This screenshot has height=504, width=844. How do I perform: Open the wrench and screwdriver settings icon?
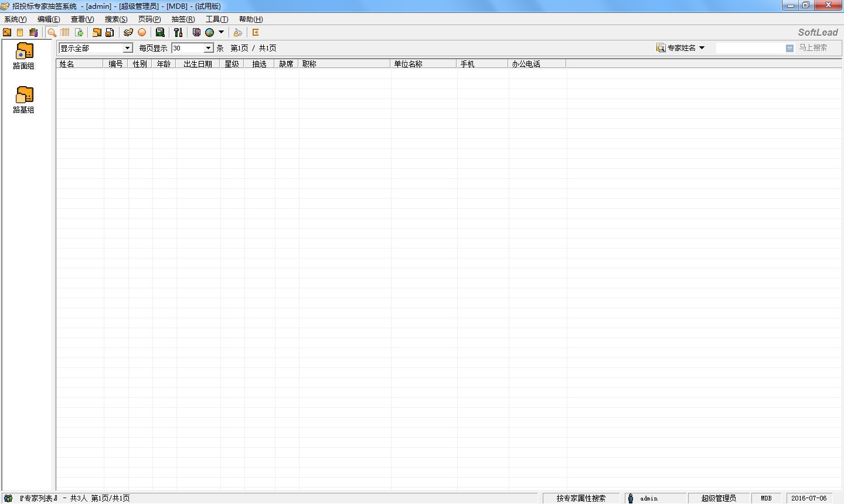click(178, 33)
